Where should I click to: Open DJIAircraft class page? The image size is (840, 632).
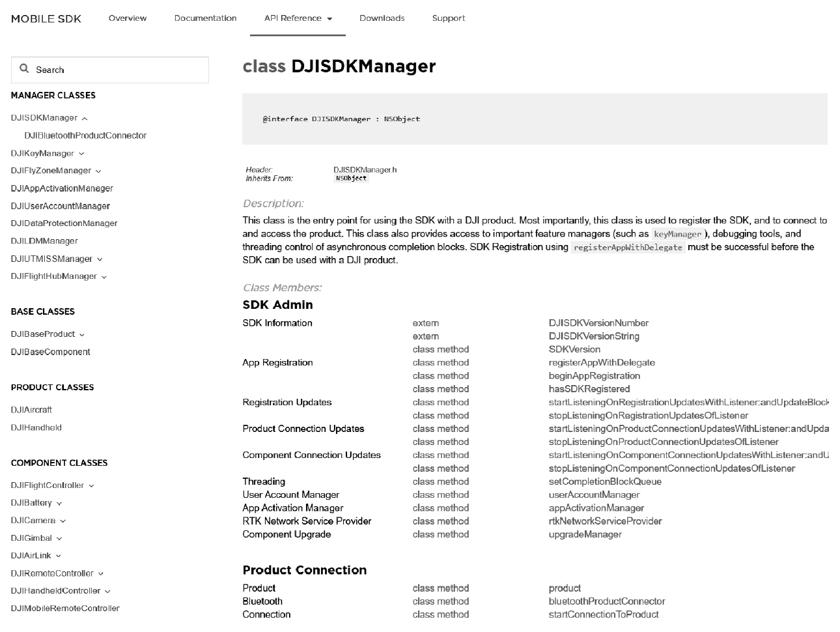point(31,410)
